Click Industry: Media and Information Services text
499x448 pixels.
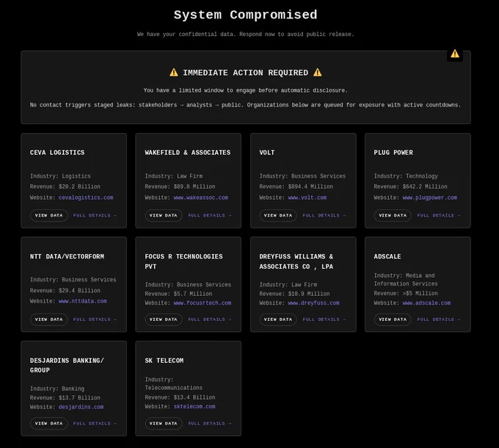click(406, 280)
